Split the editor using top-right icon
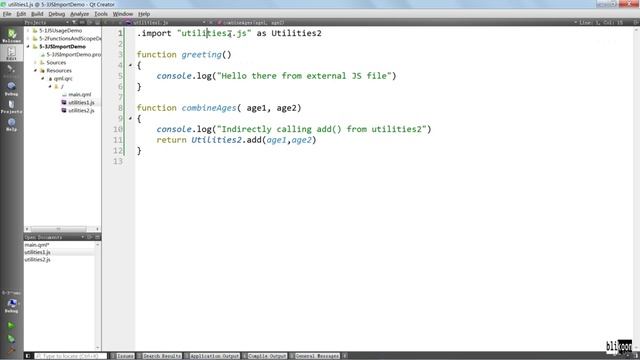640x360 pixels. (636, 22)
